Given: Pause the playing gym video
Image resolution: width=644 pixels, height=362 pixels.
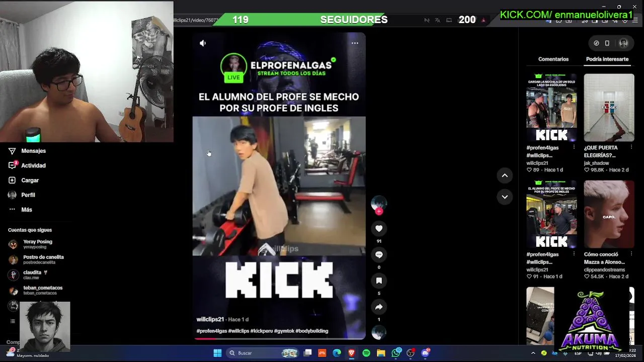Looking at the screenshot, I should pos(279,186).
